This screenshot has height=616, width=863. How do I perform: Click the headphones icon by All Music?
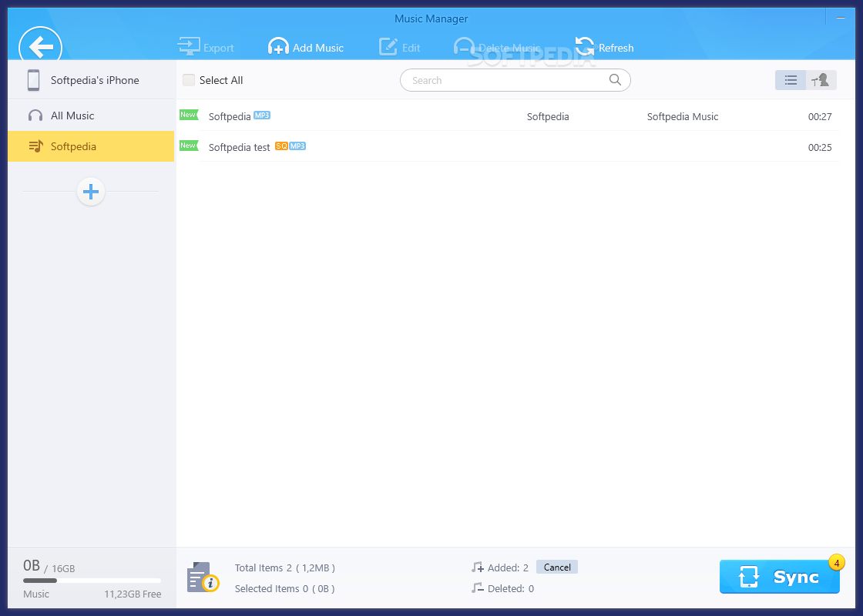click(x=35, y=115)
